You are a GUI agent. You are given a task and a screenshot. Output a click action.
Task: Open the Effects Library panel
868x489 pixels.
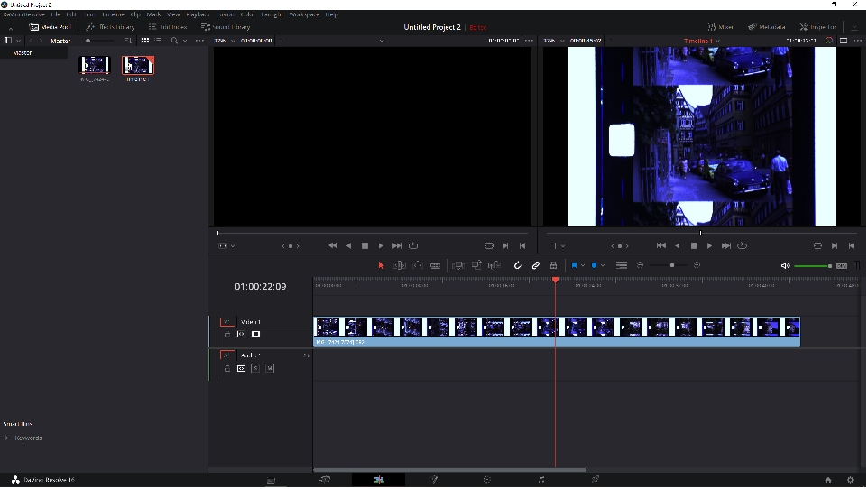(110, 26)
